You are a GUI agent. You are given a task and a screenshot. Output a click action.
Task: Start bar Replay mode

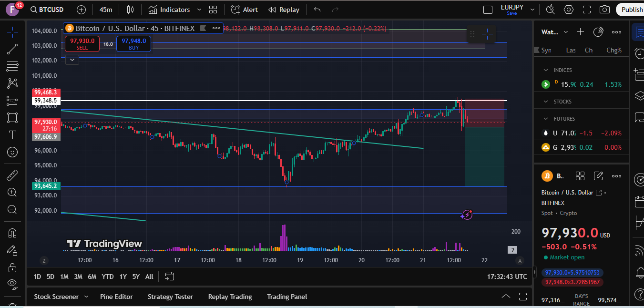point(284,10)
